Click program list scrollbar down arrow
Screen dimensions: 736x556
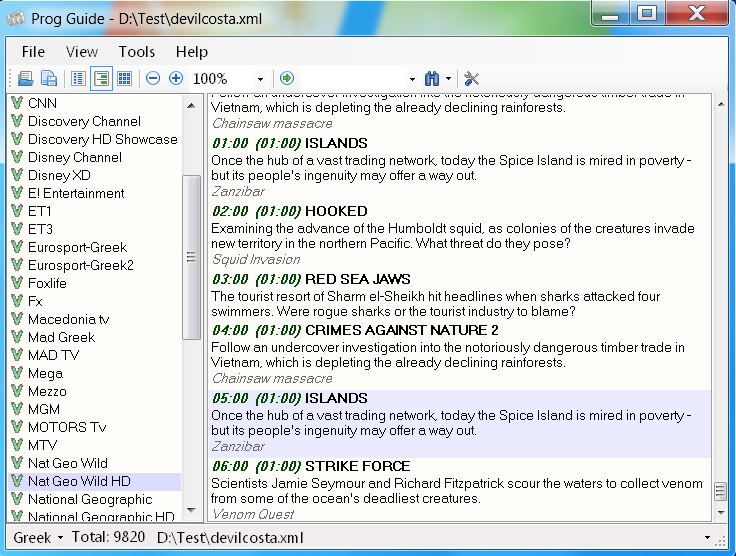(x=721, y=512)
